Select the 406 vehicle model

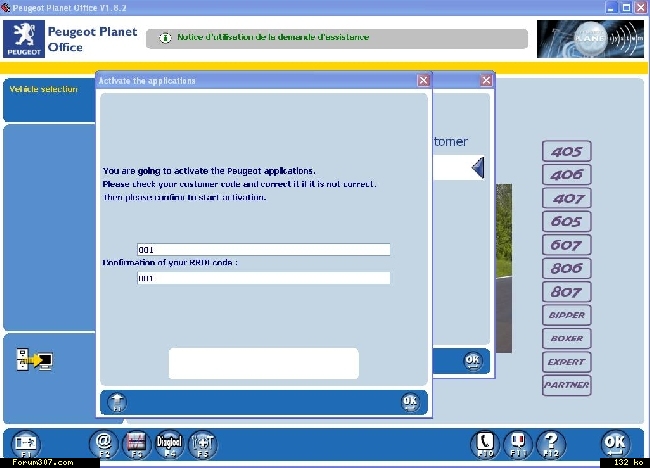tap(567, 175)
